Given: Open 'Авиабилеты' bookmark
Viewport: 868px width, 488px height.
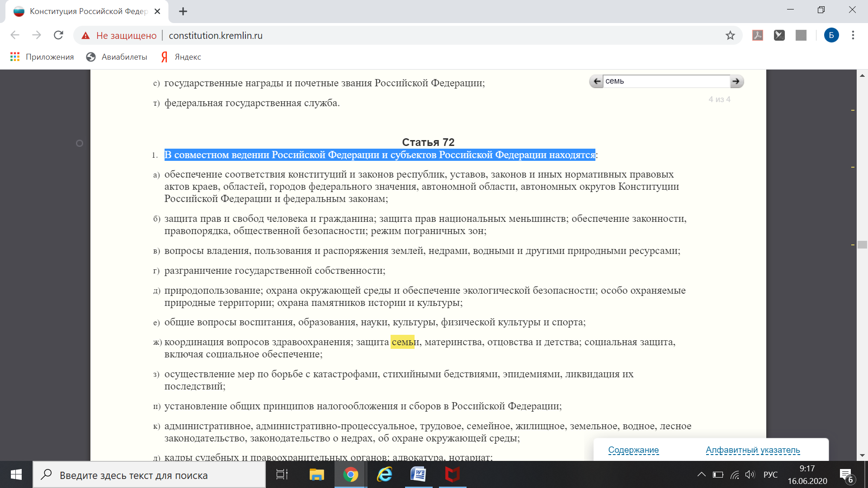Looking at the screenshot, I should click(x=117, y=57).
